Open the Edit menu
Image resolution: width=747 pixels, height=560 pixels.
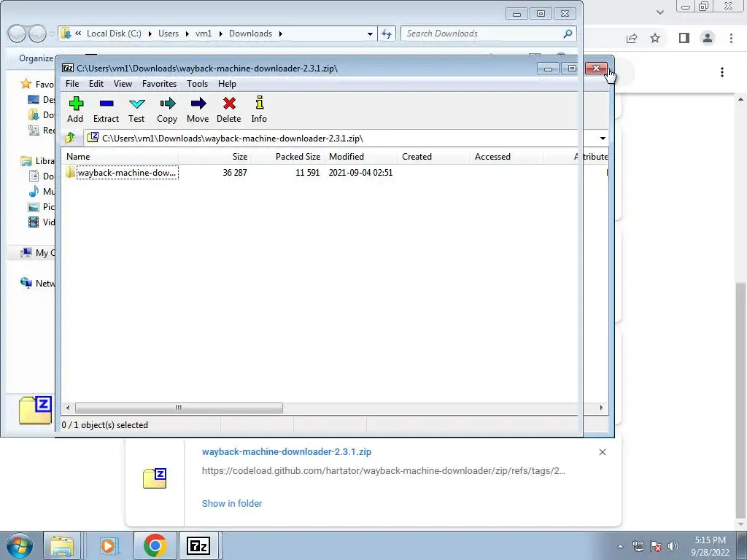96,84
